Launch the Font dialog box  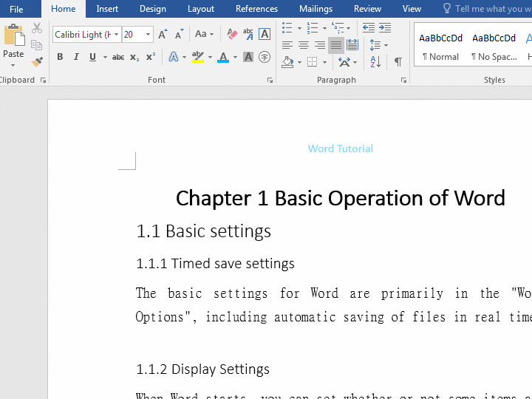270,80
